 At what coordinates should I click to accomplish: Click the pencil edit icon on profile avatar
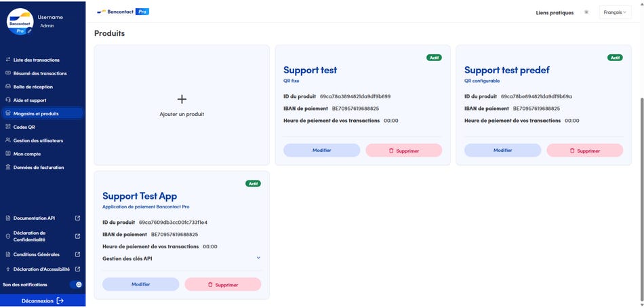click(29, 31)
